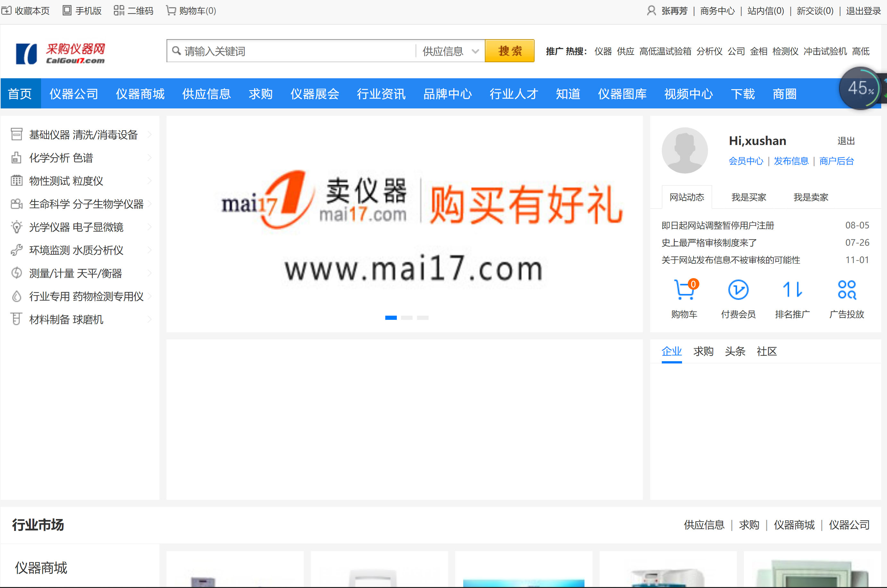Open the 广告投放 advertising icon

tap(847, 290)
